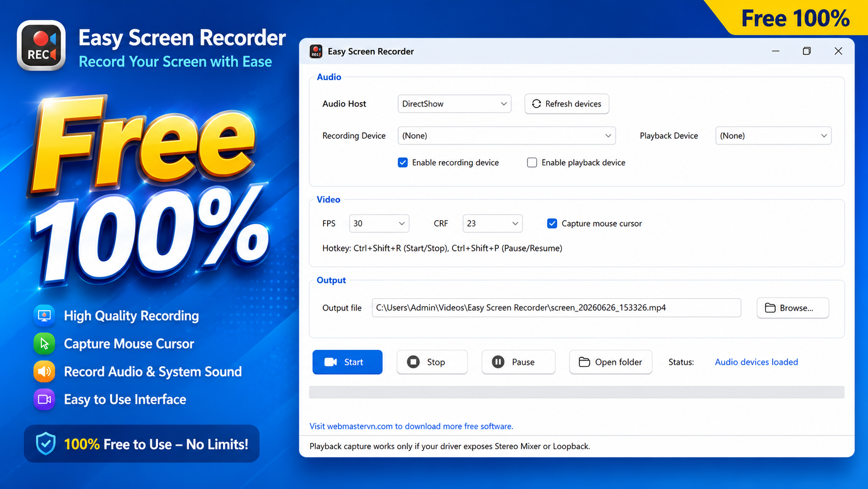This screenshot has height=489, width=868.
Task: Click the shield checkmark icon in banner
Action: [x=46, y=444]
